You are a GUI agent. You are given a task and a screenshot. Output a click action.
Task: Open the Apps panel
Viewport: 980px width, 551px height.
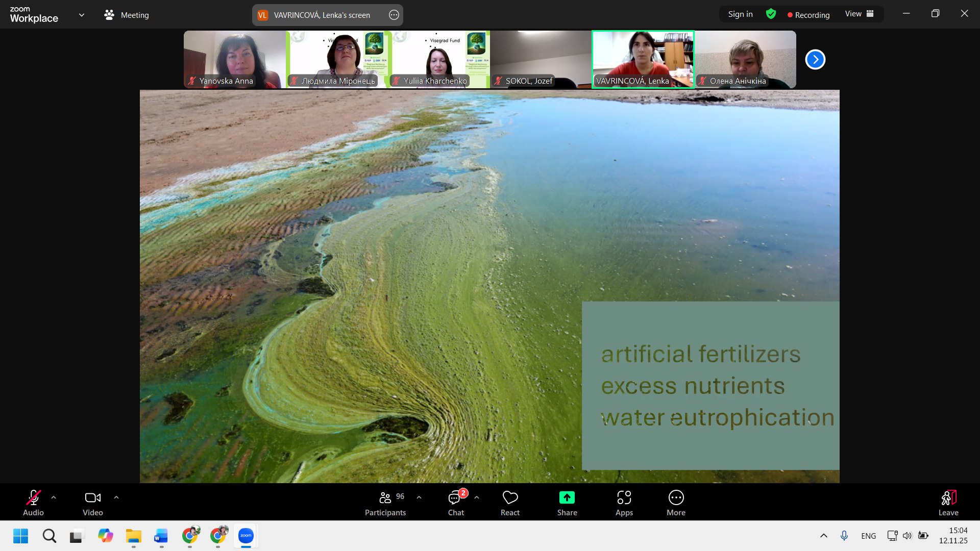tap(624, 503)
